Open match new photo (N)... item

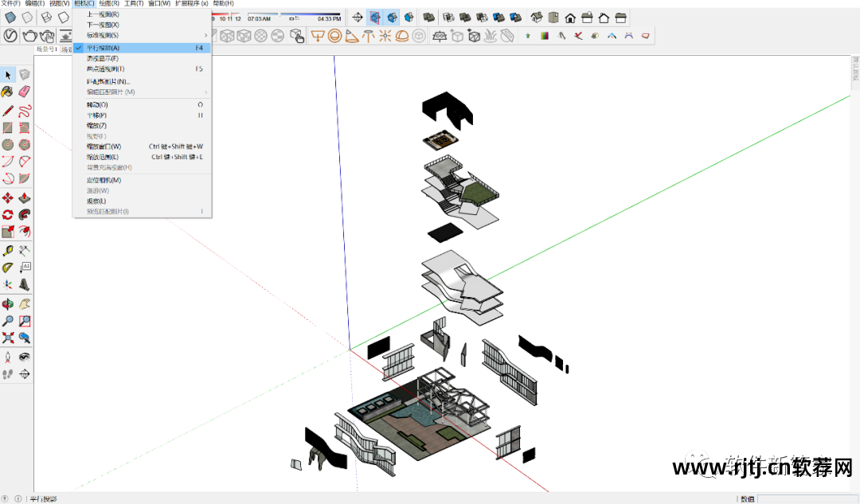tap(142, 81)
